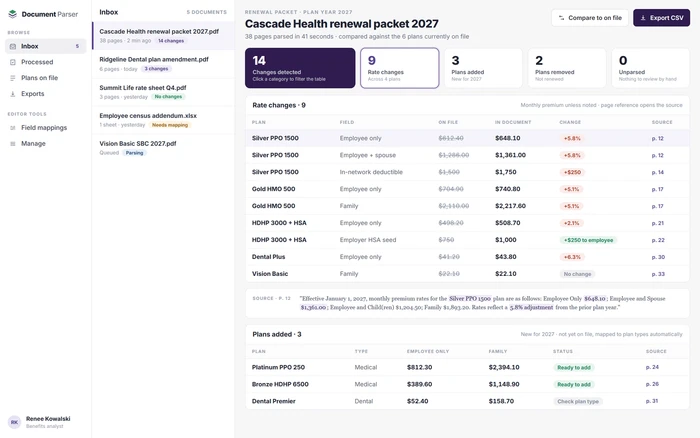Viewport: 700px width, 438px height.
Task: Open Vision Basic SBC 2027.pdf
Action: [x=163, y=148]
